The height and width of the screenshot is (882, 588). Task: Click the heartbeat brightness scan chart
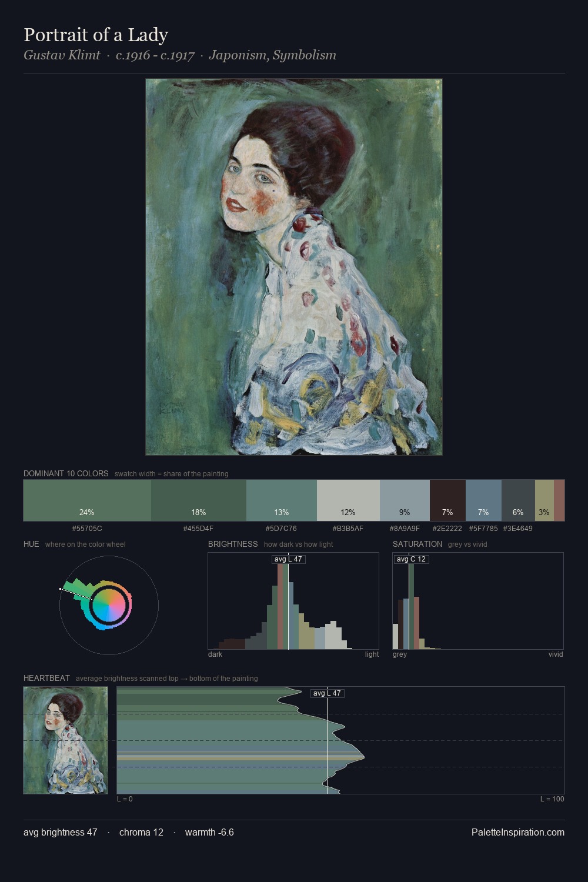(x=340, y=740)
